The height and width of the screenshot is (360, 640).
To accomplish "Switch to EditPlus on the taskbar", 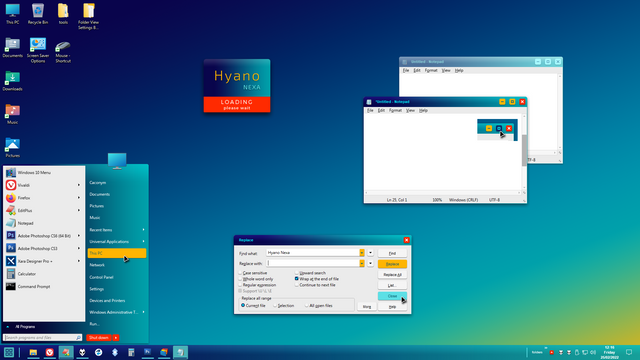I will (66, 352).
